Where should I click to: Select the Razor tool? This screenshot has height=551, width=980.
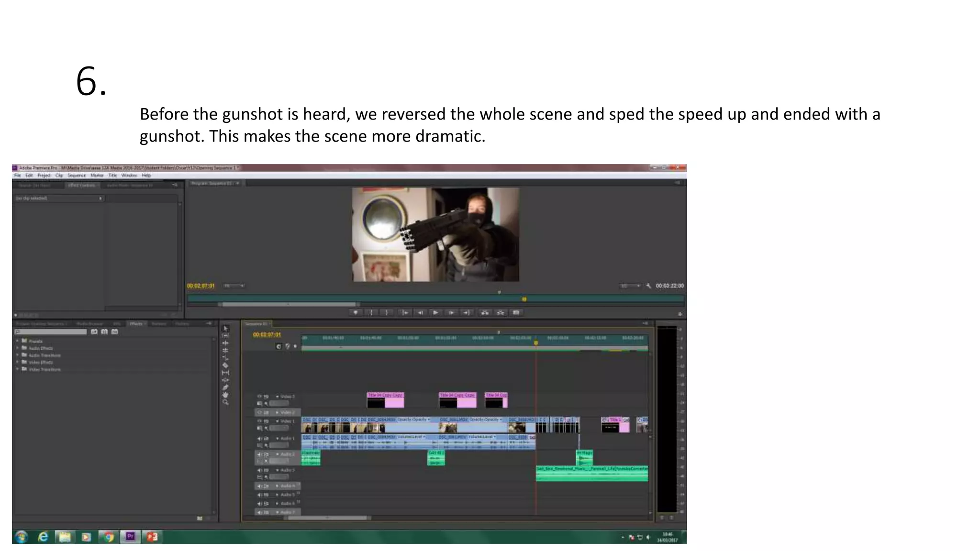click(226, 365)
